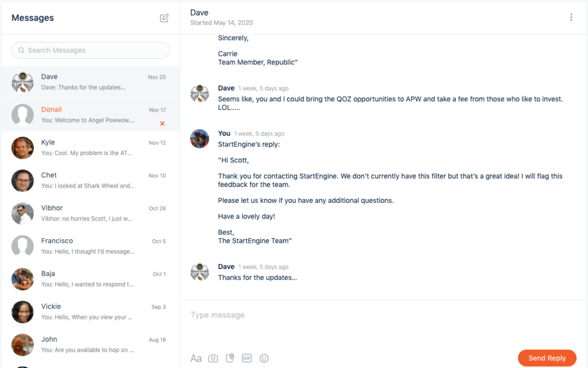Click the Nov 20 date on Dave's row
588x368 pixels.
(157, 77)
